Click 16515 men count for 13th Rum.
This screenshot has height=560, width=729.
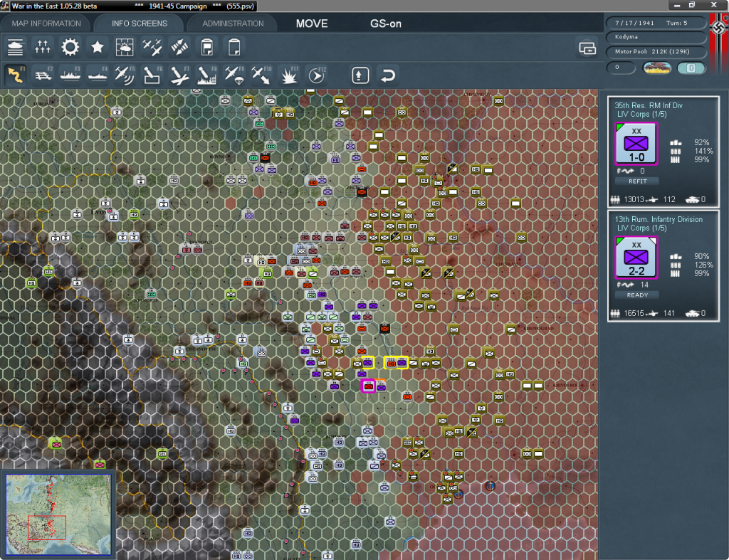coord(634,313)
